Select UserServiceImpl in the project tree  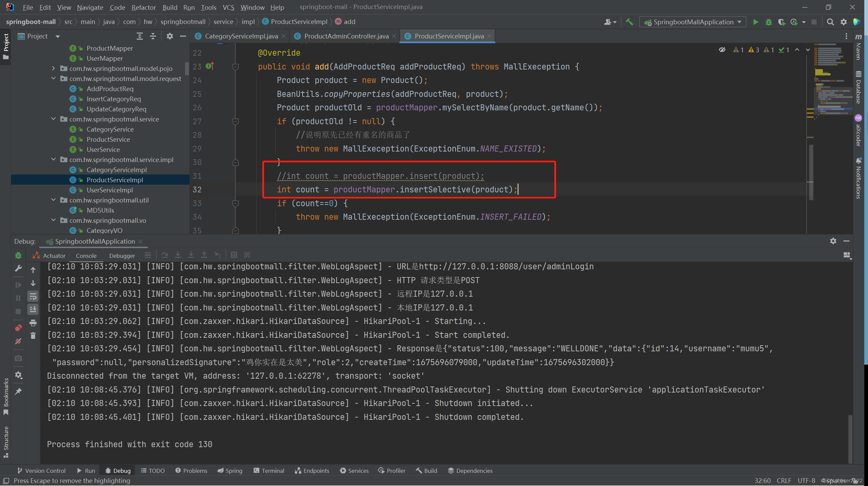click(109, 190)
